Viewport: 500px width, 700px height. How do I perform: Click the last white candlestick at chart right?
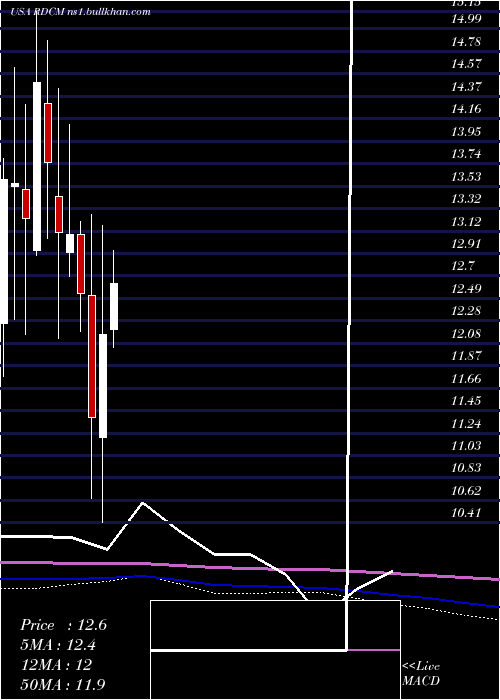click(x=114, y=306)
